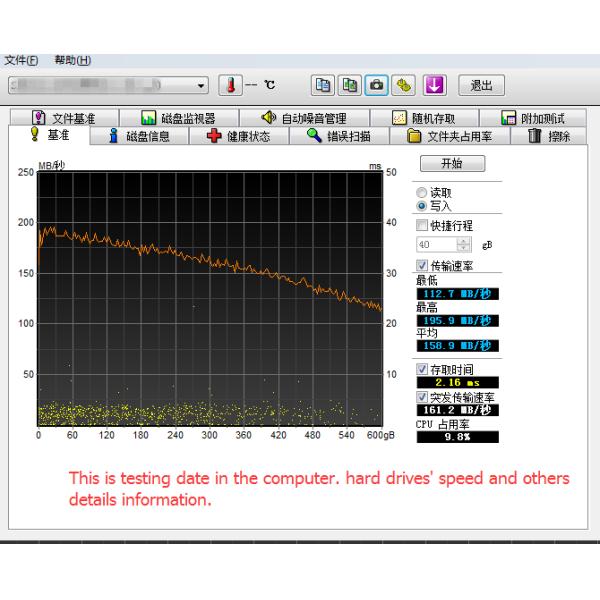Open the 擦除 tab with trash icon
The image size is (600, 600).
pyautogui.click(x=549, y=136)
